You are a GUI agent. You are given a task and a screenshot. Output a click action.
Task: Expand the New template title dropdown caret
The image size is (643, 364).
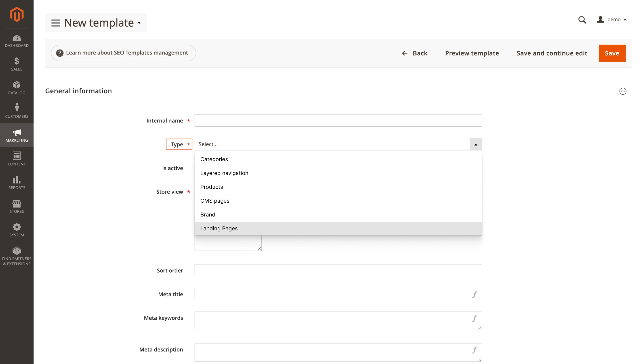(139, 23)
